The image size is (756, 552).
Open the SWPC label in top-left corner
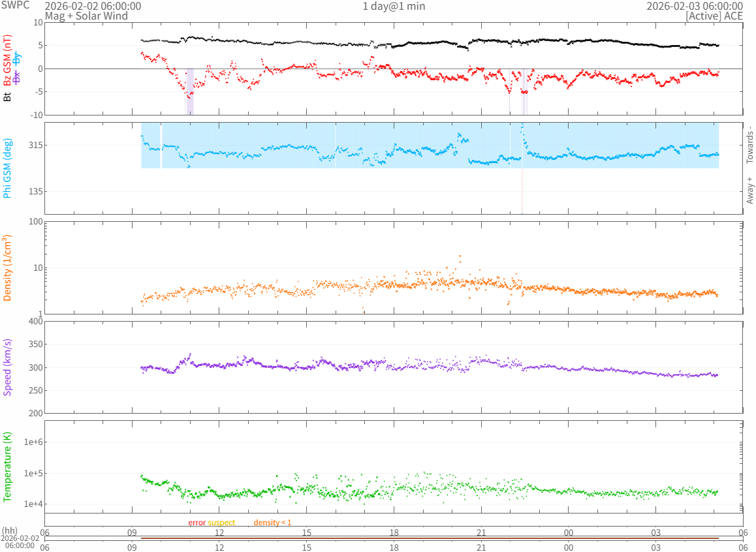[x=14, y=6]
